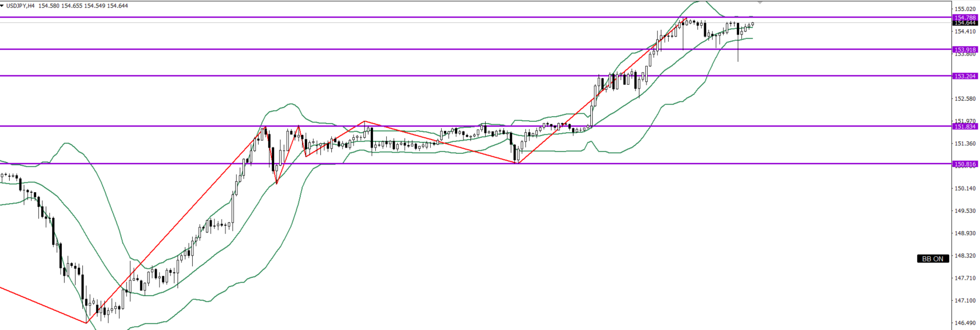980x330 pixels.
Task: Click the 147.710 tick on price axis
Action: (x=965, y=279)
